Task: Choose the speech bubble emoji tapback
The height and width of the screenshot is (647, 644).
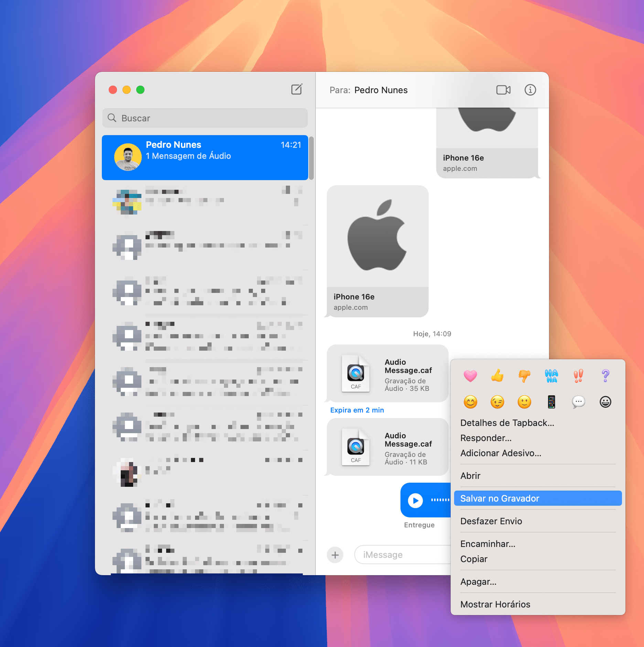Action: click(578, 402)
